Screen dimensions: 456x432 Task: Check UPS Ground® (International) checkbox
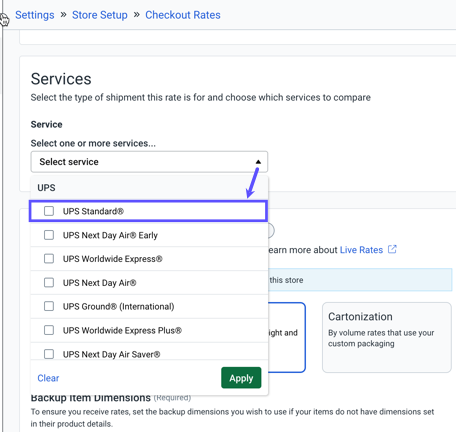[49, 306]
